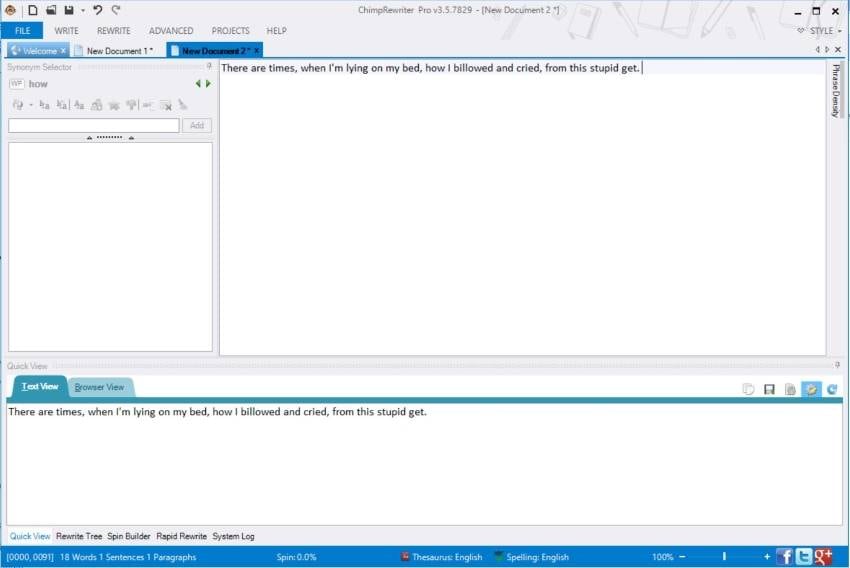Open the Rapid Rewrite bottom tab
Screen dimensions: 850x568
click(x=182, y=536)
